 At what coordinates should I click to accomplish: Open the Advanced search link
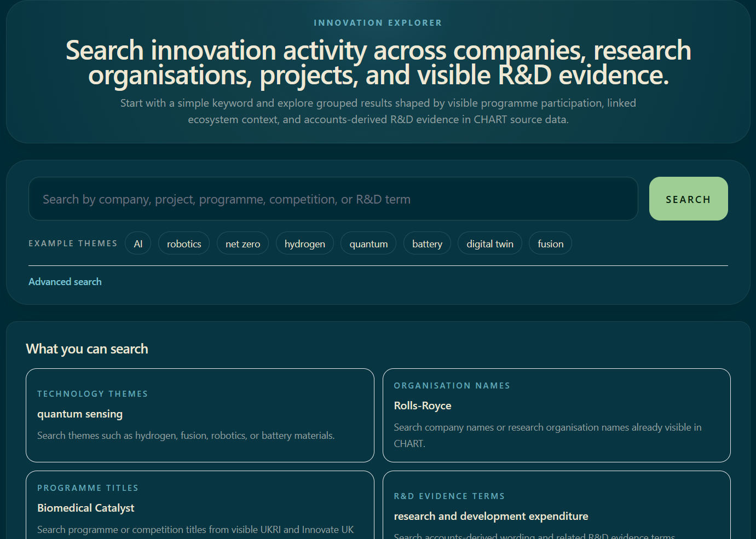point(65,282)
